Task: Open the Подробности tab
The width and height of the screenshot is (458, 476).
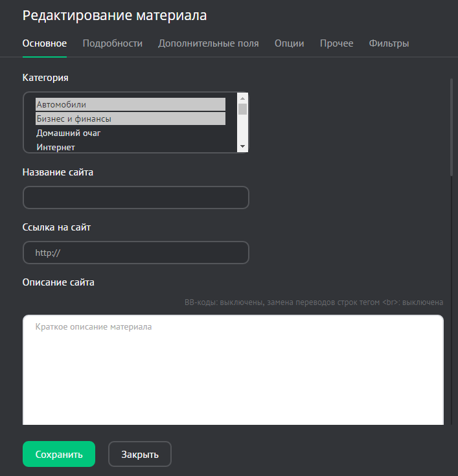Action: pyautogui.click(x=113, y=43)
